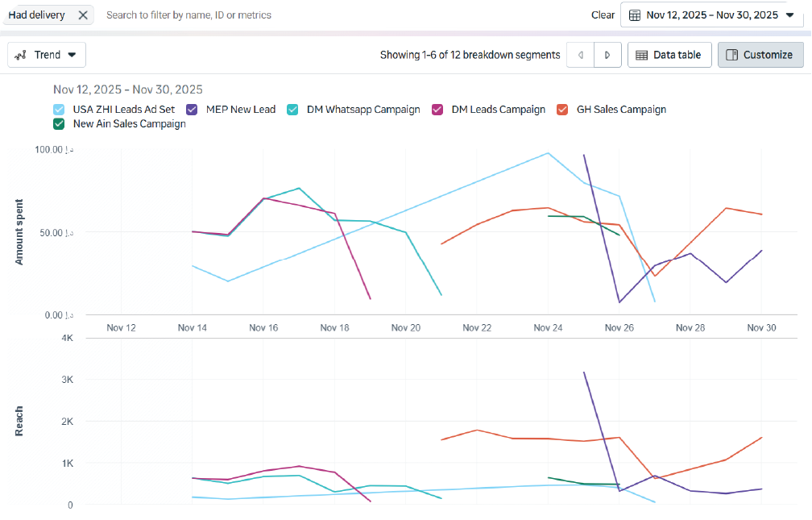Screen dimensions: 812x520
Task: Click the Data table grid icon
Action: (642, 55)
